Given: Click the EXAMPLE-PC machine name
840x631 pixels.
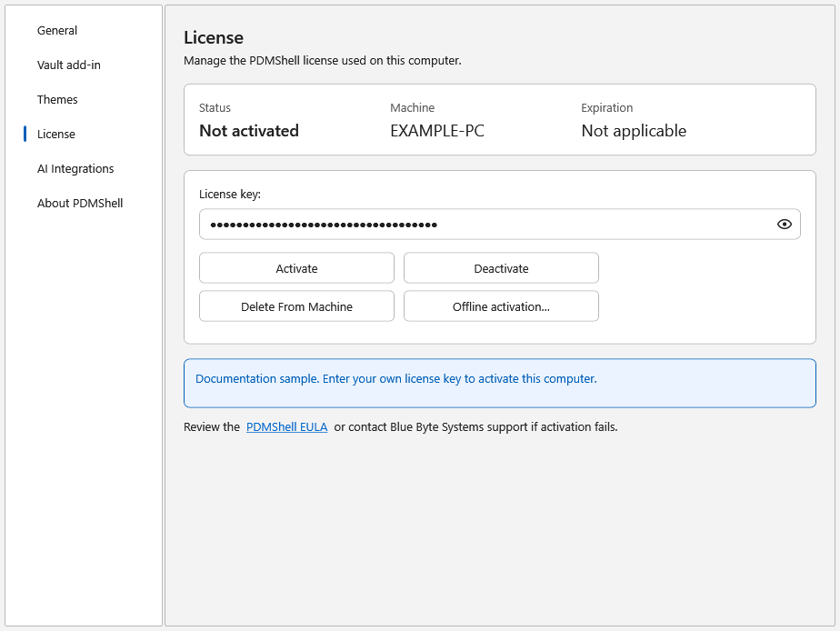Looking at the screenshot, I should (x=437, y=131).
